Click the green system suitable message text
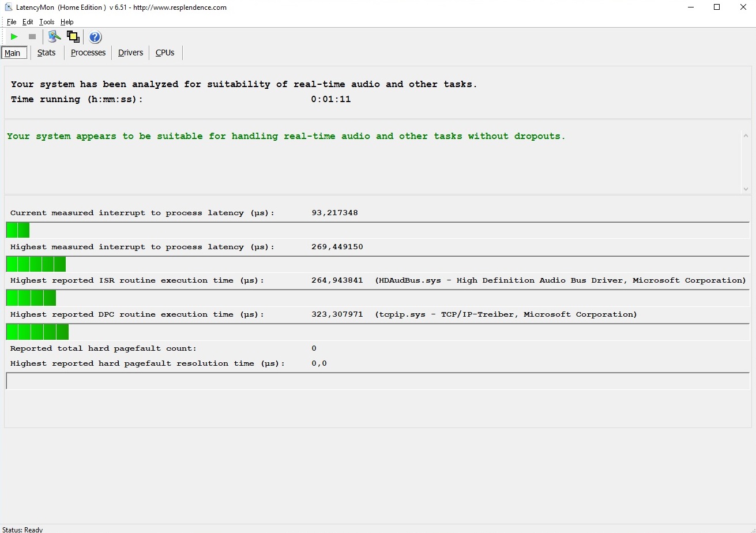Screen dimensions: 756x533 click(286, 137)
